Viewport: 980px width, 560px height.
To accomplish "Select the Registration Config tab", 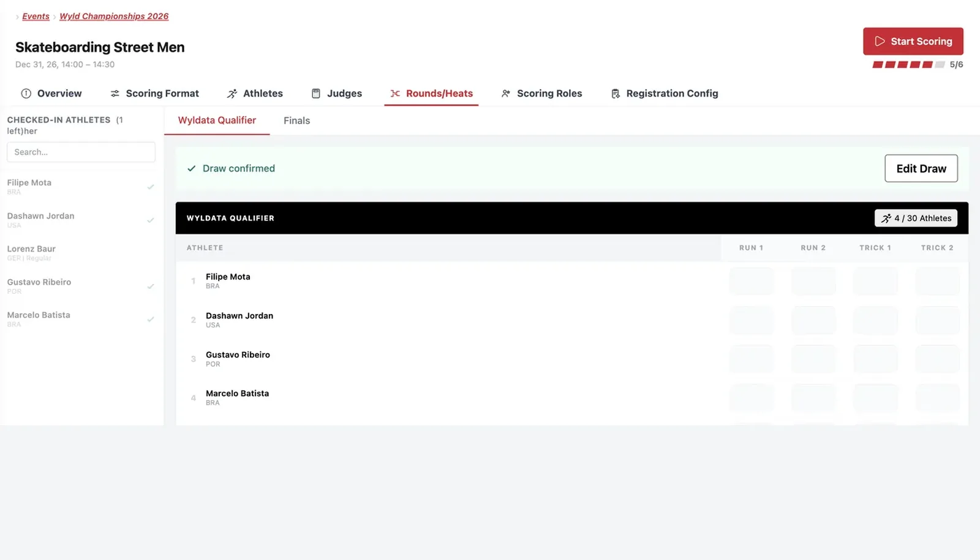I will click(x=665, y=94).
